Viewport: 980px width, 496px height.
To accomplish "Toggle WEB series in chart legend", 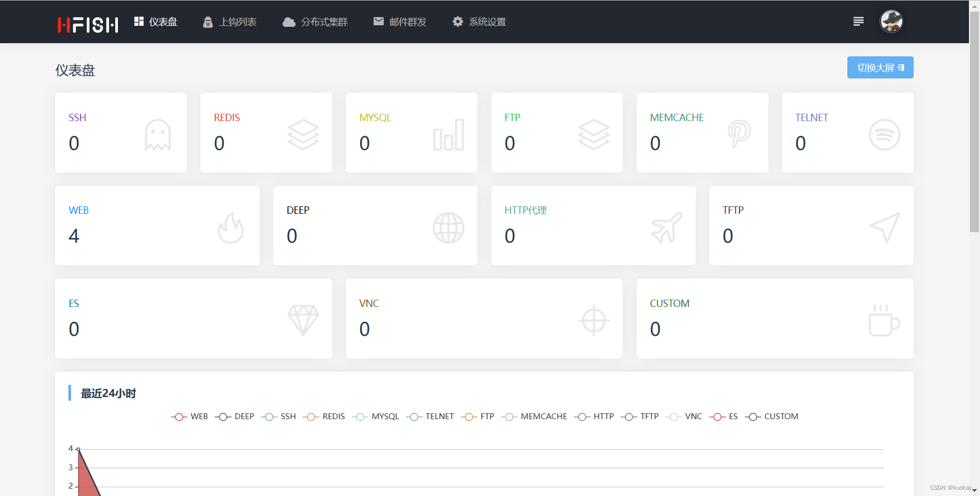I will pos(189,416).
